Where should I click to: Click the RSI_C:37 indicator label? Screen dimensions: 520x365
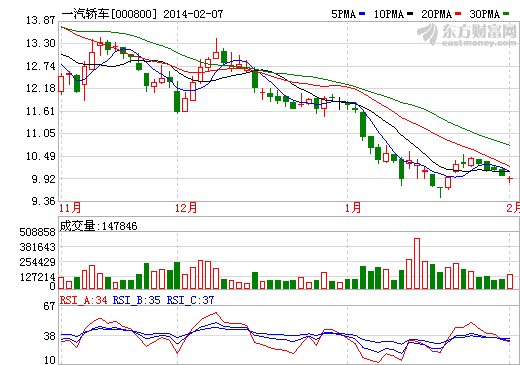[190, 300]
